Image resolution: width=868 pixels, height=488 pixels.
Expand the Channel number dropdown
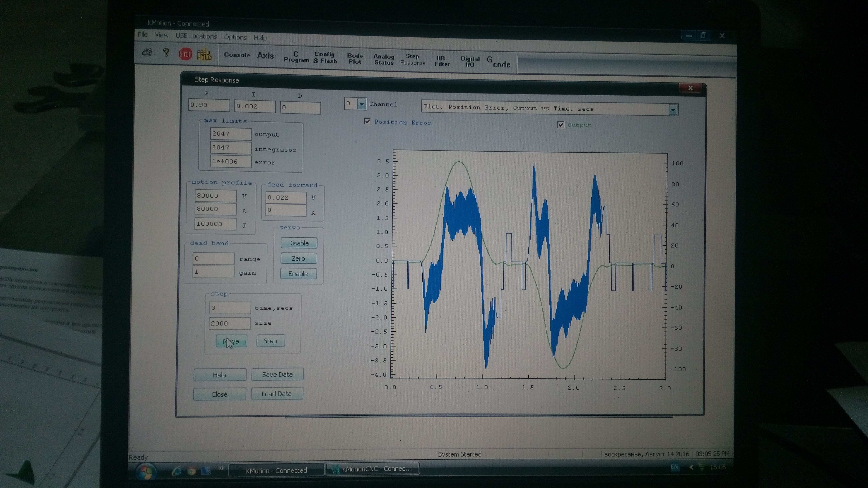click(x=362, y=104)
